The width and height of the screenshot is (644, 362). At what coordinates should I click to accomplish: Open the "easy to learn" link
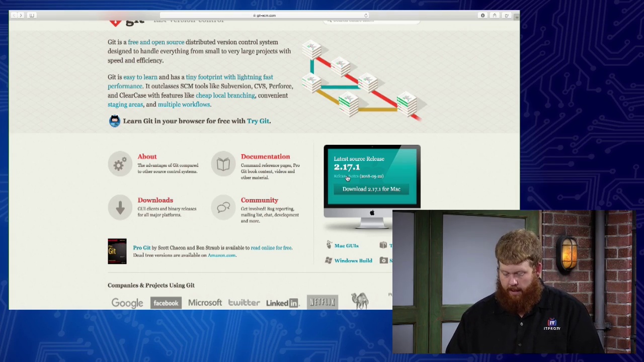[x=140, y=77]
